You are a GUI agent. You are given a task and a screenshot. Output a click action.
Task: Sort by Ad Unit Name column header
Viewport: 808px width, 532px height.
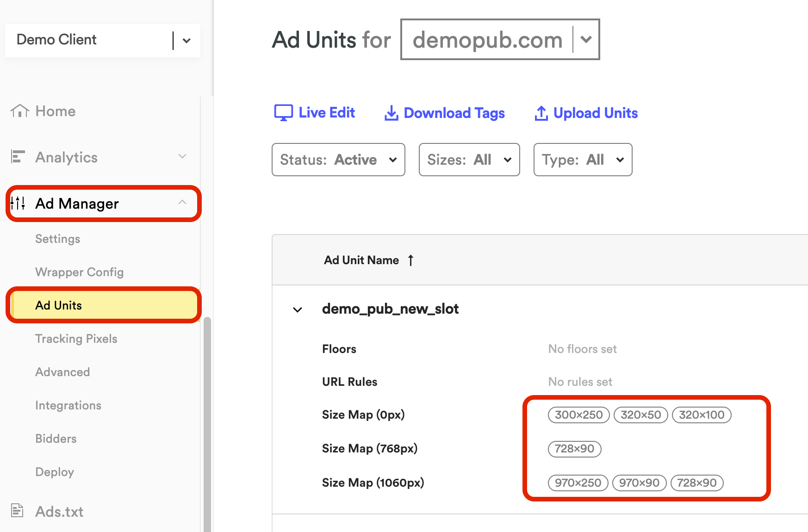point(361,260)
